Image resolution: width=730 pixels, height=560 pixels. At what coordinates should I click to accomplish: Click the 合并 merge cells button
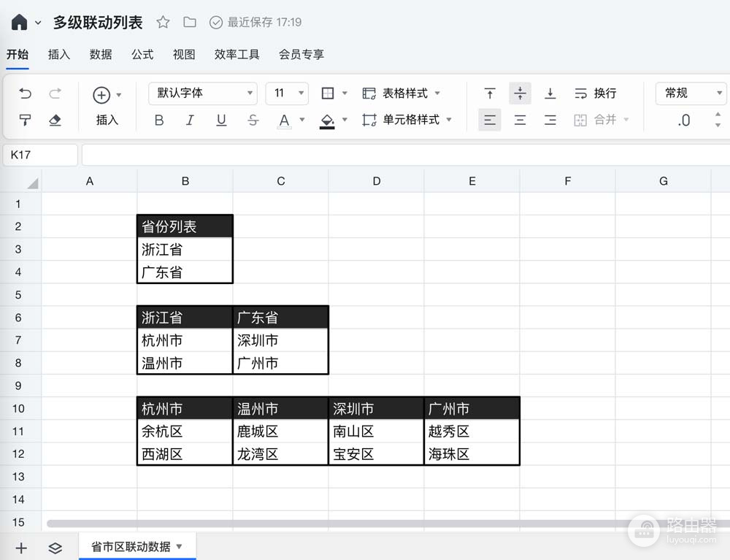pos(596,120)
